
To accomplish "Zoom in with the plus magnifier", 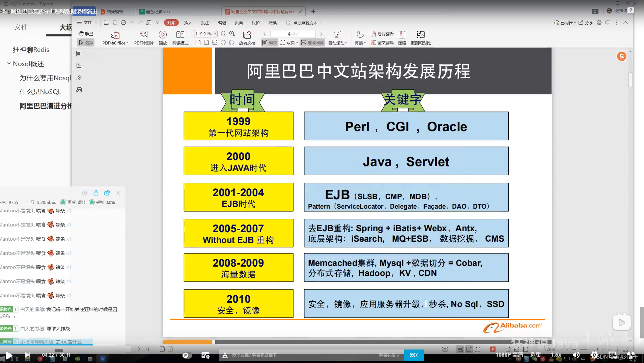I will click(x=232, y=34).
